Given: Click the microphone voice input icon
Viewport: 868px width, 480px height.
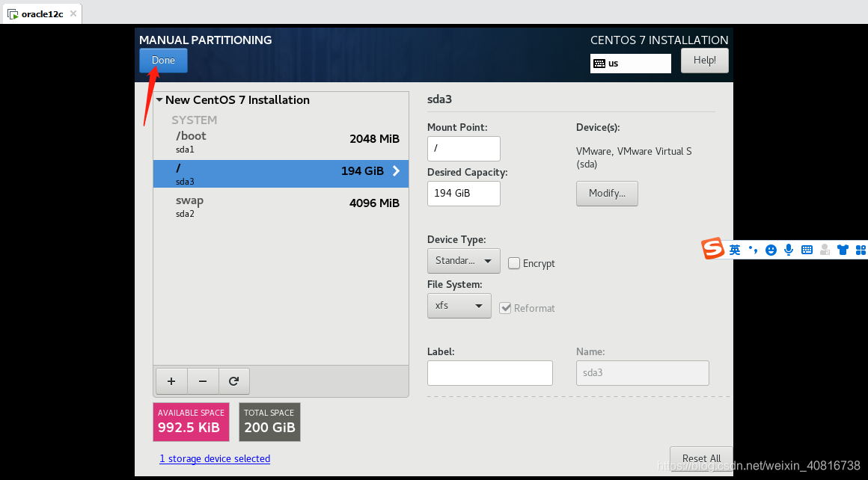Looking at the screenshot, I should pyautogui.click(x=789, y=250).
